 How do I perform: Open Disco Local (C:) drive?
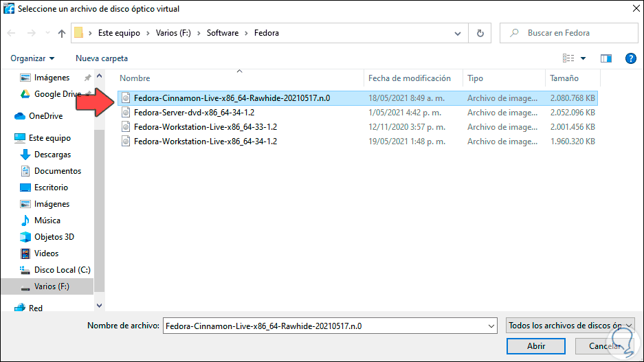coord(62,270)
